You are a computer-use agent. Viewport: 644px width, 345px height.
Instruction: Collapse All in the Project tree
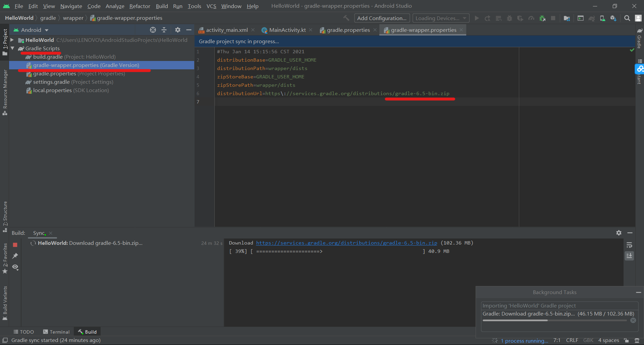[x=164, y=30]
